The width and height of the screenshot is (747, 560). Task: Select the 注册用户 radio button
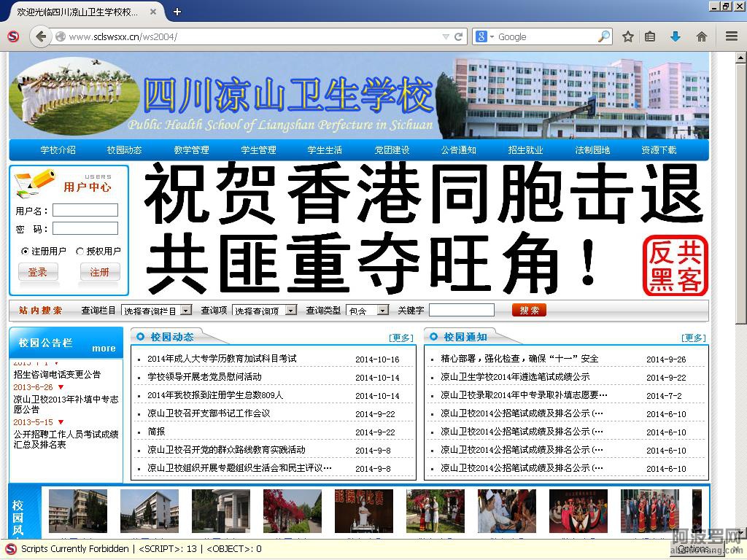pos(25,251)
